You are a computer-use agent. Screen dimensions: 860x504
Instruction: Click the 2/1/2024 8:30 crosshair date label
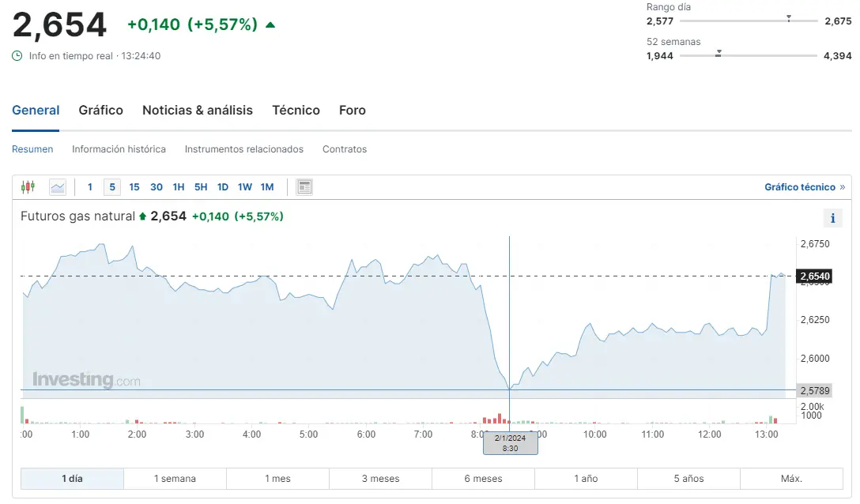(510, 443)
